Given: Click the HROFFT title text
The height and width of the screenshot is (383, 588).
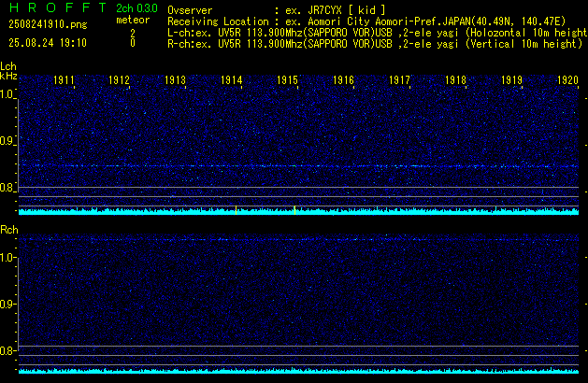Looking at the screenshot, I should pos(58,7).
